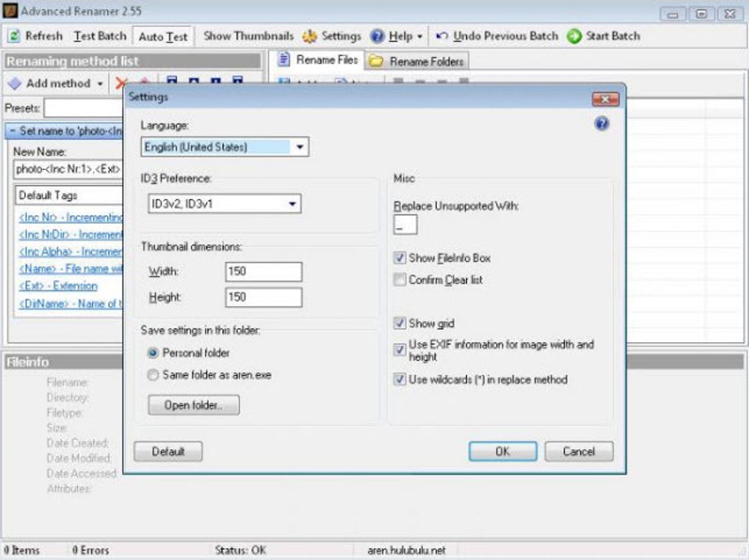This screenshot has height=560, width=749.
Task: Click the Default button
Action: [x=168, y=451]
